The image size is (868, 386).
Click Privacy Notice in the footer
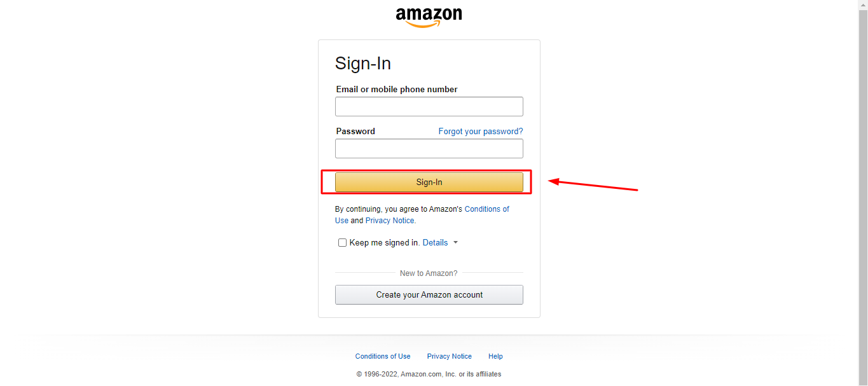pos(449,356)
